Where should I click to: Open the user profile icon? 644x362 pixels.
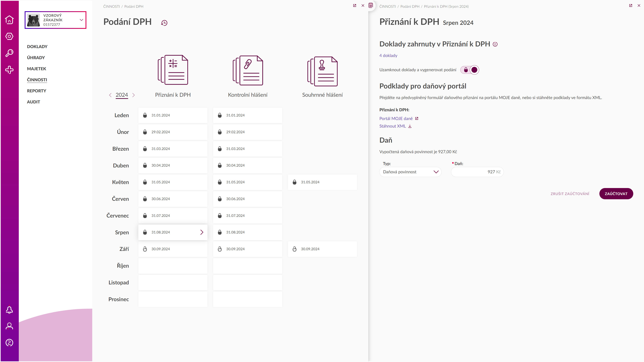(9, 326)
